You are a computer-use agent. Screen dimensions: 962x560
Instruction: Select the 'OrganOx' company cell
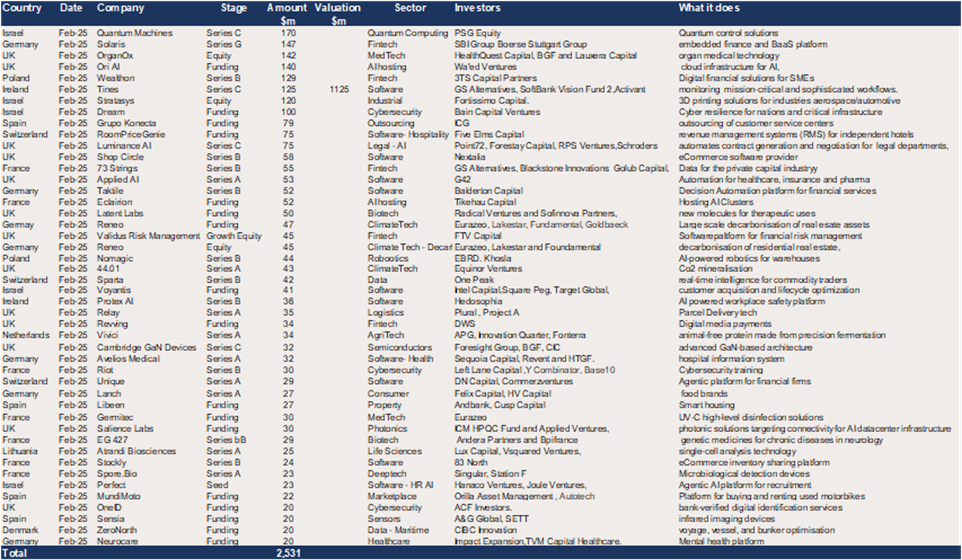(x=115, y=56)
